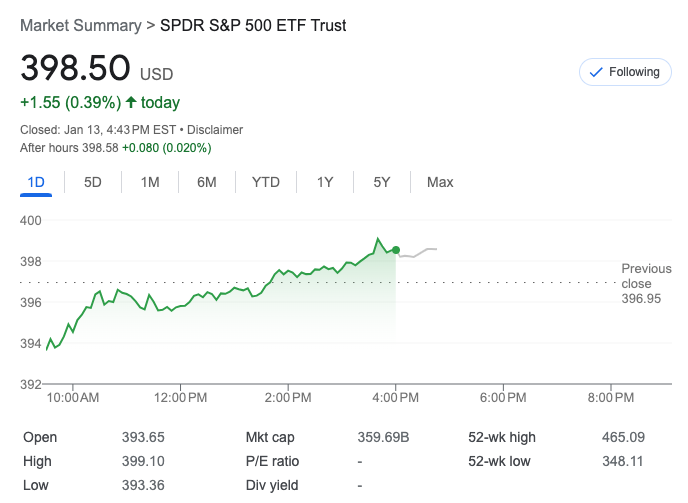Show the 1M chart range
The width and height of the screenshot is (688, 503).
pyautogui.click(x=150, y=182)
